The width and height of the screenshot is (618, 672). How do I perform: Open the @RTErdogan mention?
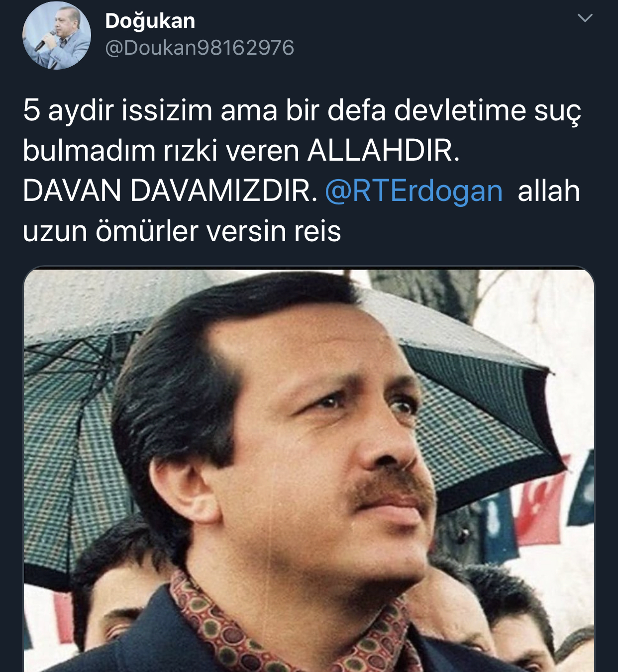tap(413, 192)
